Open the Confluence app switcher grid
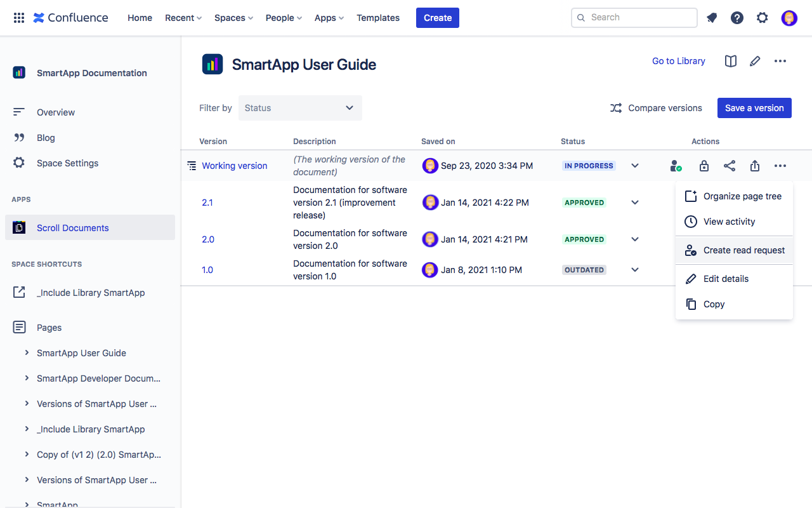The height and width of the screenshot is (508, 812). coord(18,17)
